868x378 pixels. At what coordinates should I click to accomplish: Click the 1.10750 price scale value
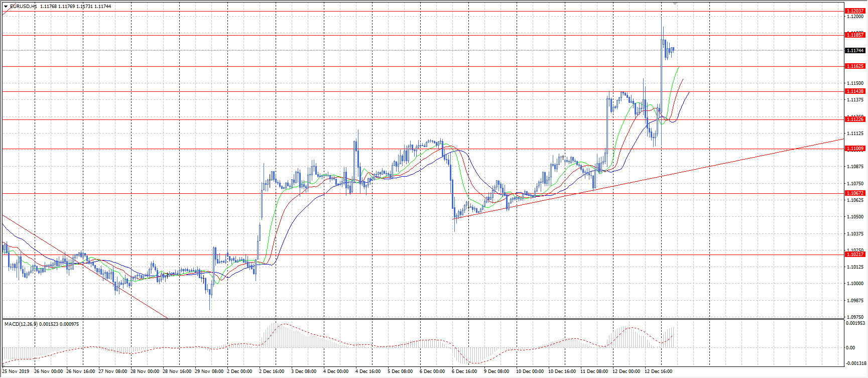click(855, 184)
